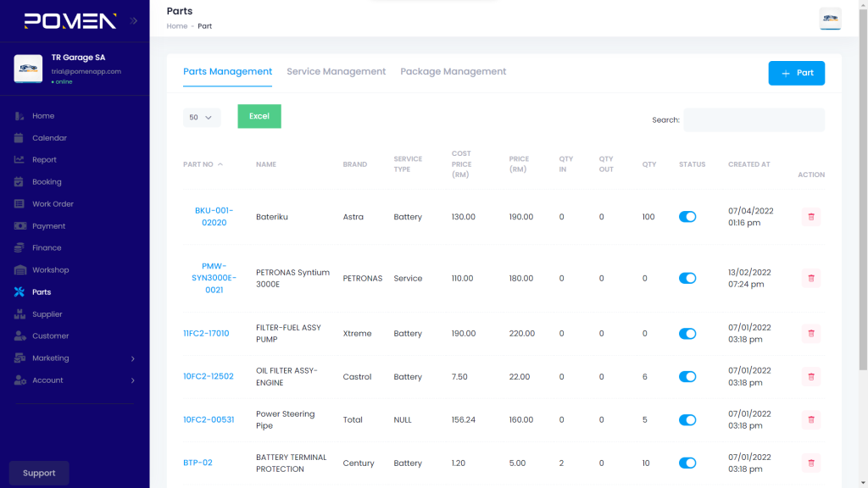
Task: Go to Home via breadcrumb
Action: 177,26
